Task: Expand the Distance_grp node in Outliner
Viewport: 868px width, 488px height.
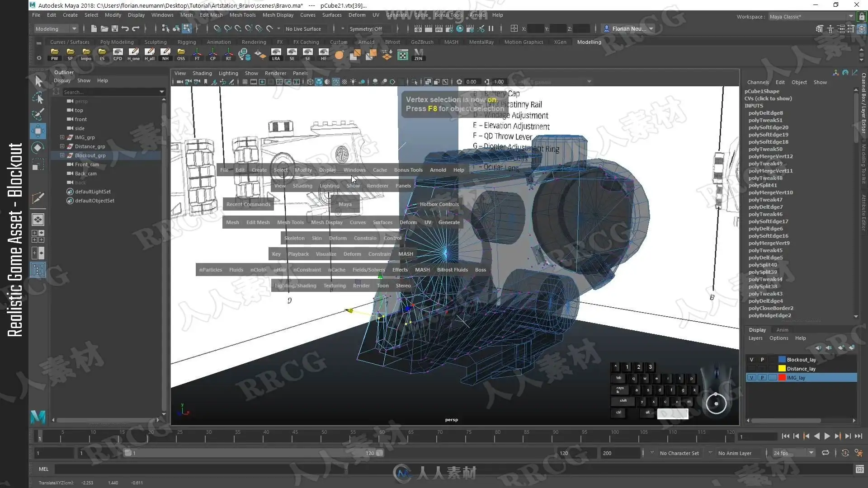Action: (62, 146)
